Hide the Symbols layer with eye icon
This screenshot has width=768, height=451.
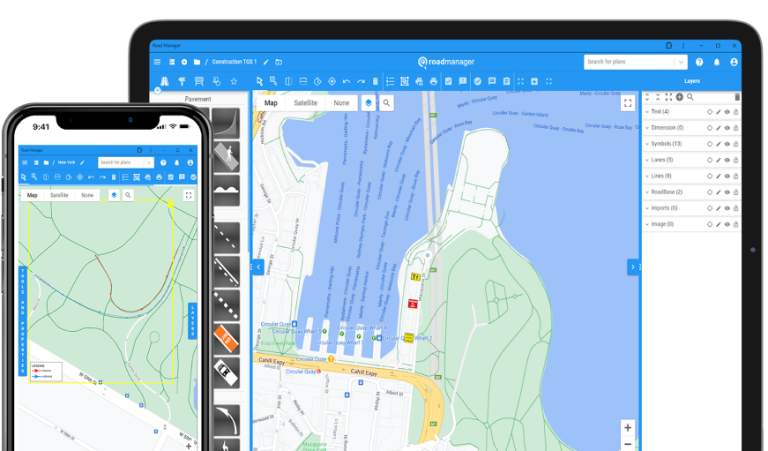coord(727,144)
